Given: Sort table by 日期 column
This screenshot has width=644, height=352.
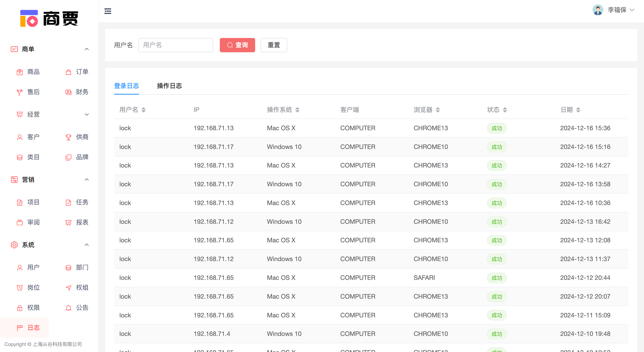Looking at the screenshot, I should (578, 110).
